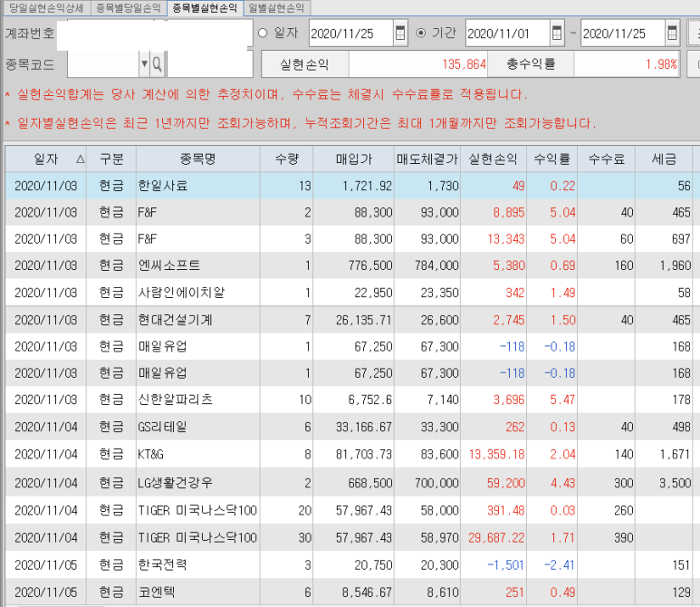The width and height of the screenshot is (700, 607).
Task: Sort by 매입가 column header
Action: pyautogui.click(x=353, y=159)
